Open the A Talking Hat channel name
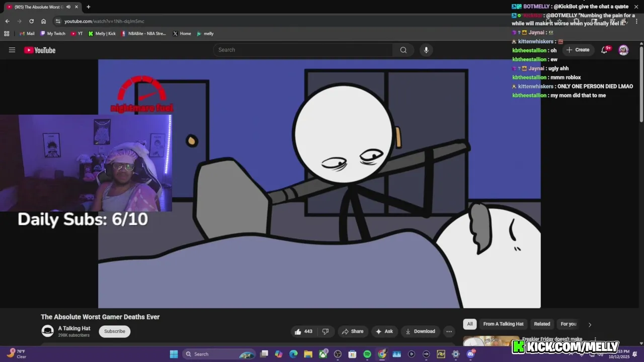Image resolution: width=644 pixels, height=362 pixels. click(x=74, y=328)
